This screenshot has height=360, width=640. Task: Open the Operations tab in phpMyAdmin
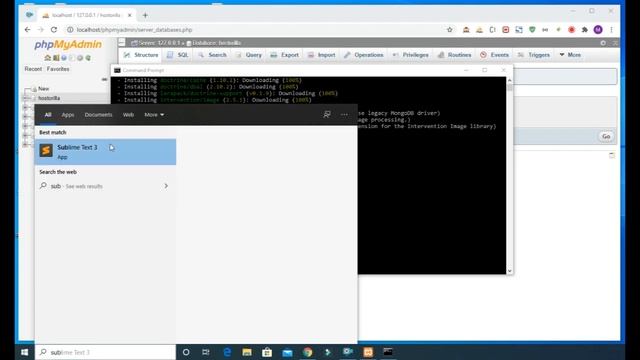point(364,55)
